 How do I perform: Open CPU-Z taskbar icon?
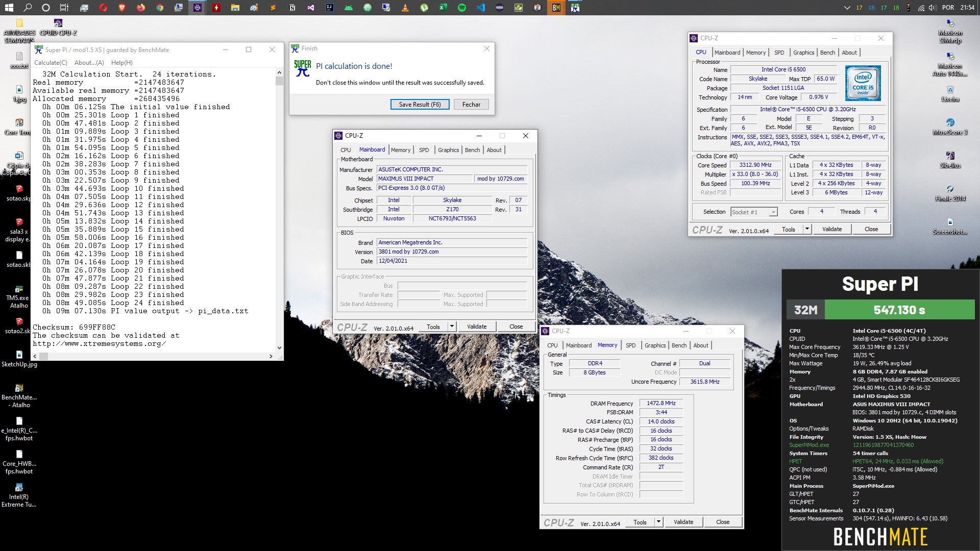[x=198, y=8]
